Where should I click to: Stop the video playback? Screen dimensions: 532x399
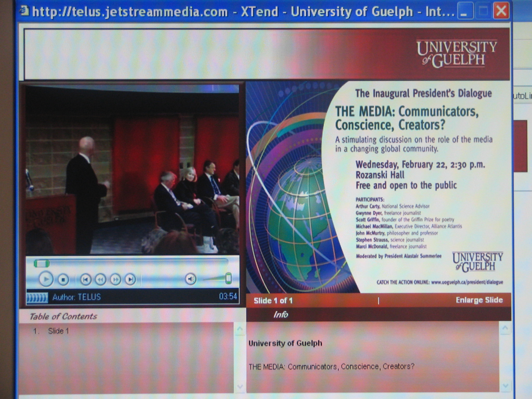point(63,280)
